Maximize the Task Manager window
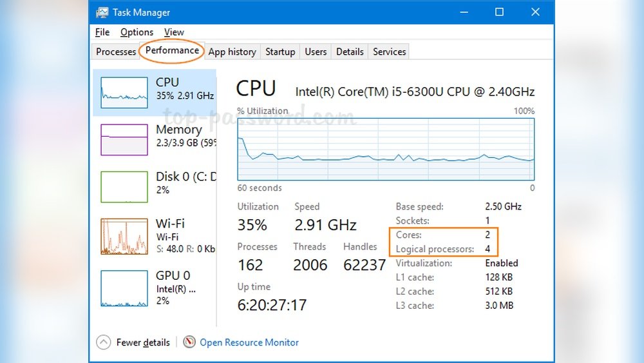Viewport: 644px width, 363px height. pos(499,12)
